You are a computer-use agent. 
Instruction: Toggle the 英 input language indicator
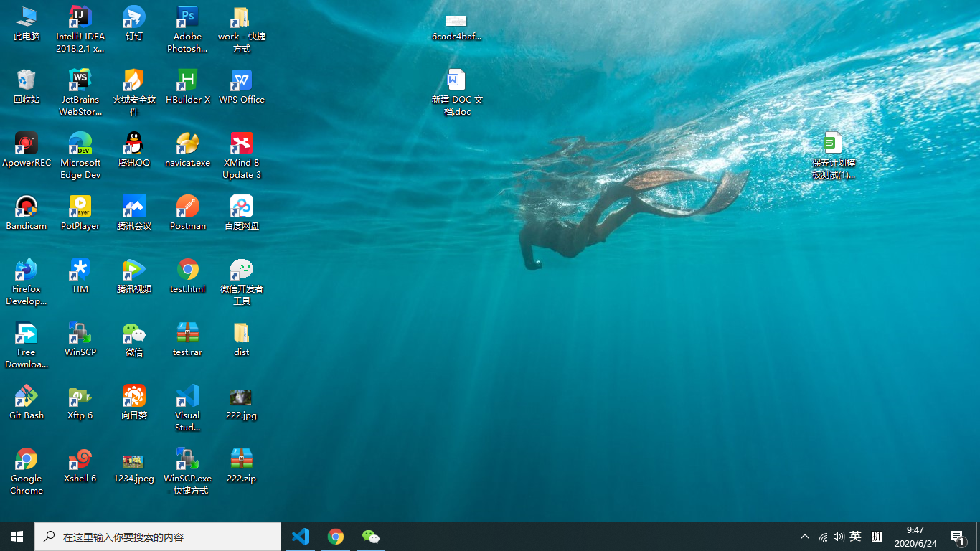(855, 537)
